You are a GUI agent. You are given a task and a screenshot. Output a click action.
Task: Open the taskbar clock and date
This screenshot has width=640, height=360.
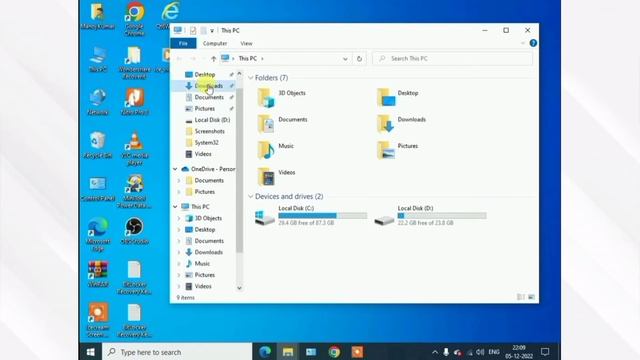pos(519,352)
